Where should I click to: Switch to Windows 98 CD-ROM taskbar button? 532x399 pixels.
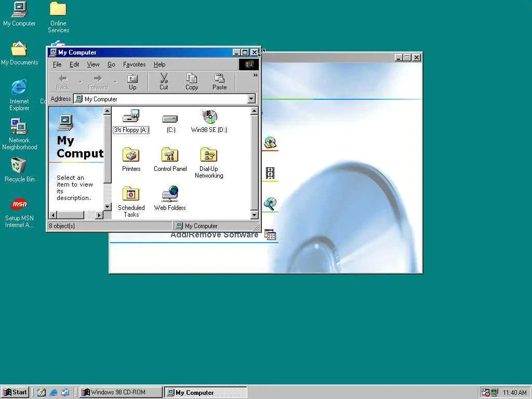pyautogui.click(x=121, y=392)
